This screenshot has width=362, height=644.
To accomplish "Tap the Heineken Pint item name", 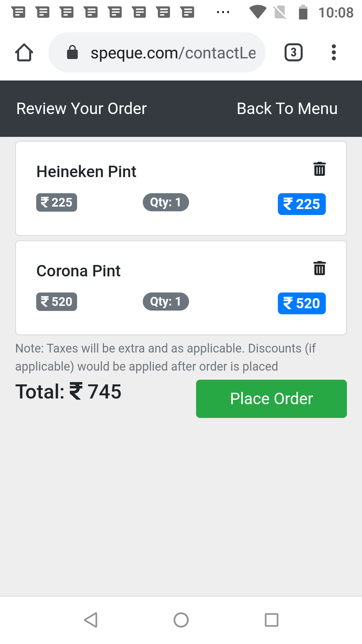I will (x=86, y=172).
